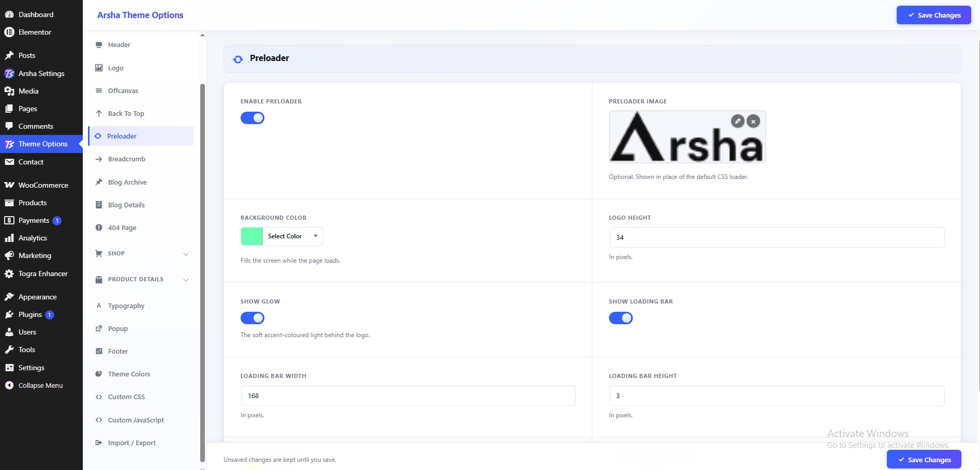
Task: Click the Tools wrench icon
Action: click(x=9, y=350)
